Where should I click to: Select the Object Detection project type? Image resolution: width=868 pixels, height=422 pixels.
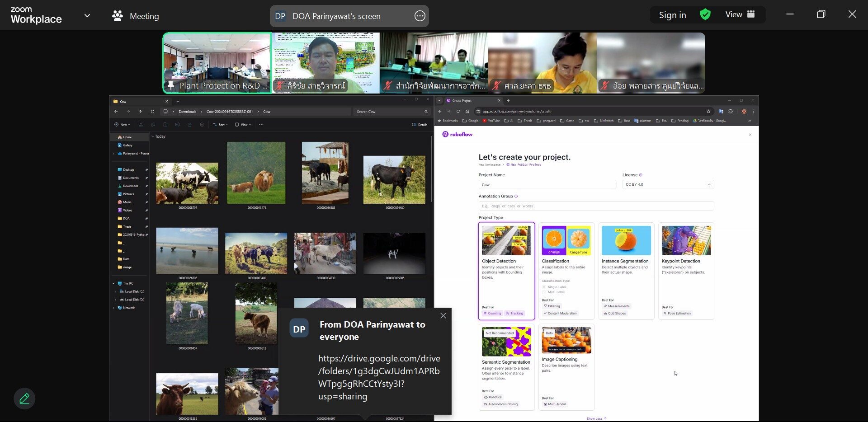[506, 271]
